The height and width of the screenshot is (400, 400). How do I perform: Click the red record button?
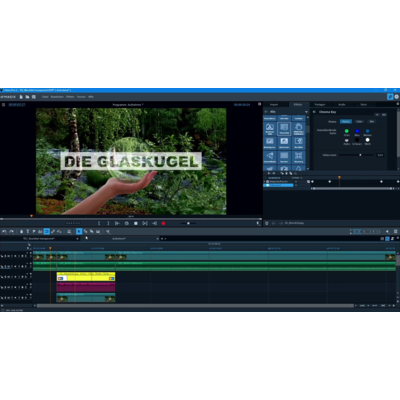(x=163, y=223)
